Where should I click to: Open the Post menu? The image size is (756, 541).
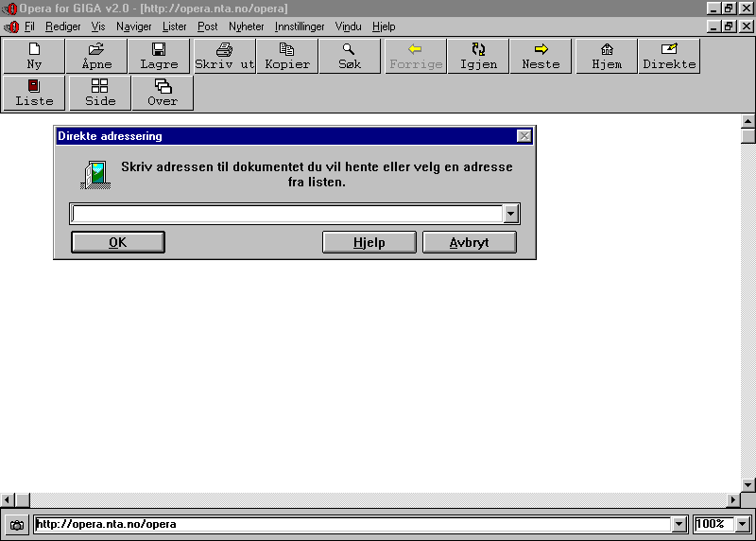point(207,26)
